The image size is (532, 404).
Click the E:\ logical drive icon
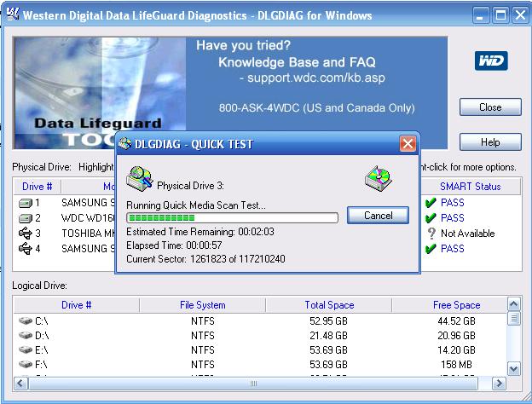(x=26, y=349)
